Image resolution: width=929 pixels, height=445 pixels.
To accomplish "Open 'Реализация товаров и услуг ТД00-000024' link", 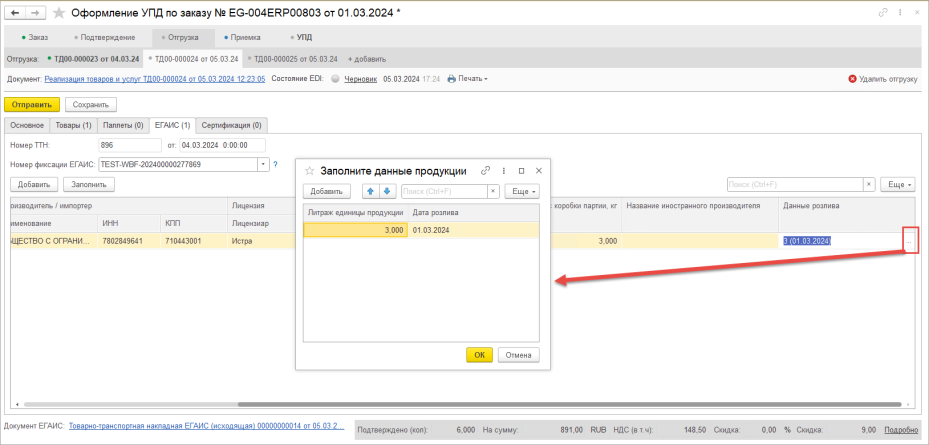I will (x=155, y=79).
